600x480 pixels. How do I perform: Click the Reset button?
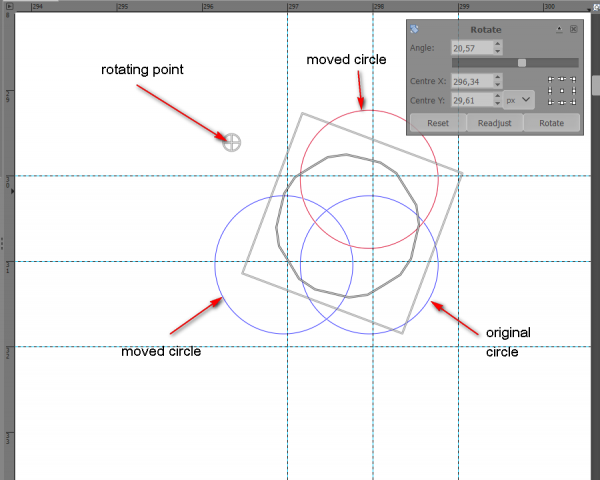coord(438,123)
